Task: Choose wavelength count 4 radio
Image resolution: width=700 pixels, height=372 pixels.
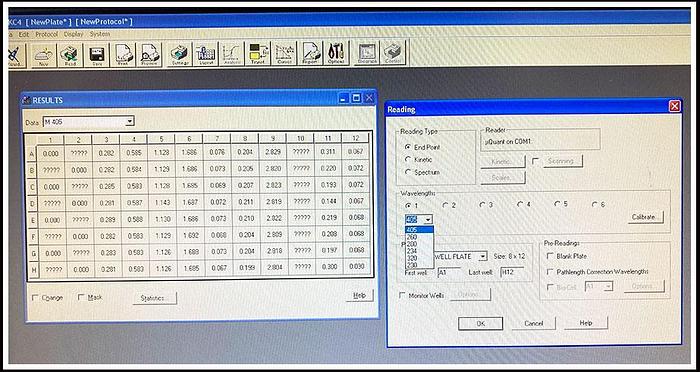Action: pyautogui.click(x=520, y=205)
